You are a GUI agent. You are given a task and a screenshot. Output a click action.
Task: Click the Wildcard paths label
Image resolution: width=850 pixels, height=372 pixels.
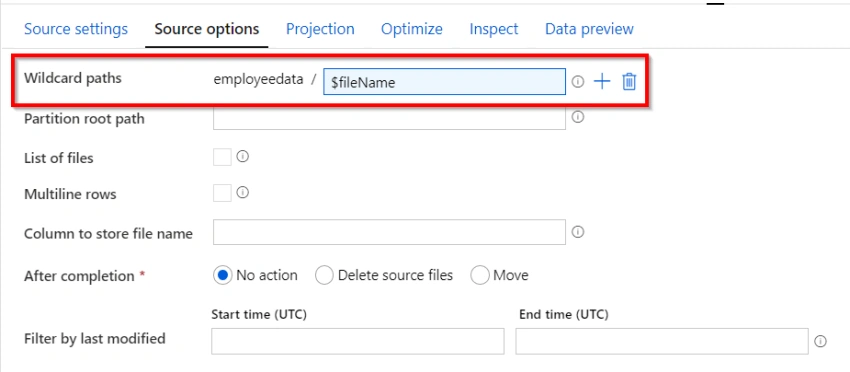pyautogui.click(x=73, y=78)
